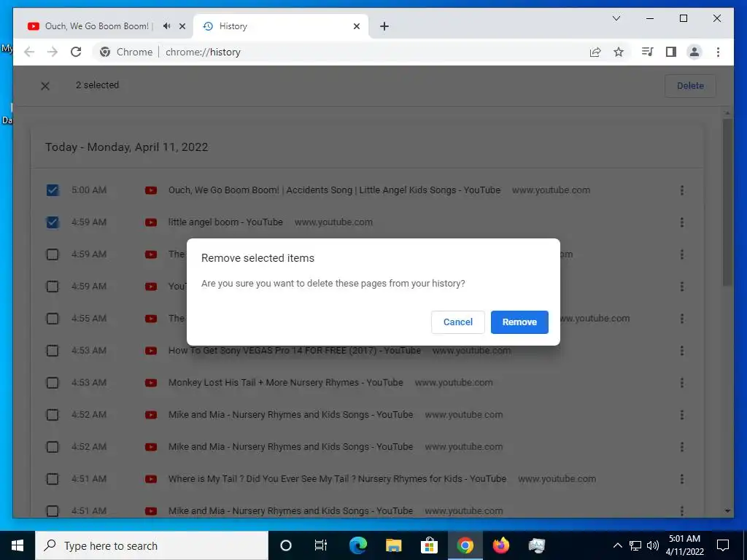Confirm deletion with the Remove button
Screen dimensions: 747x560
[x=519, y=322]
